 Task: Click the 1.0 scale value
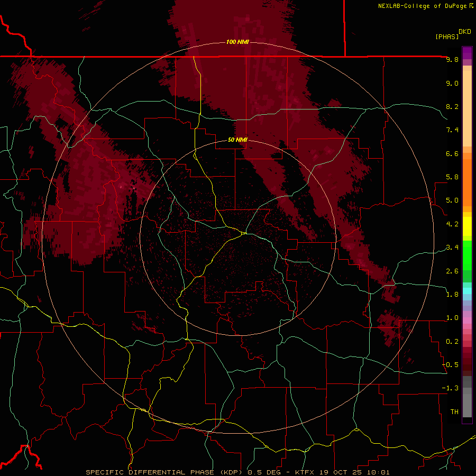click(x=452, y=318)
